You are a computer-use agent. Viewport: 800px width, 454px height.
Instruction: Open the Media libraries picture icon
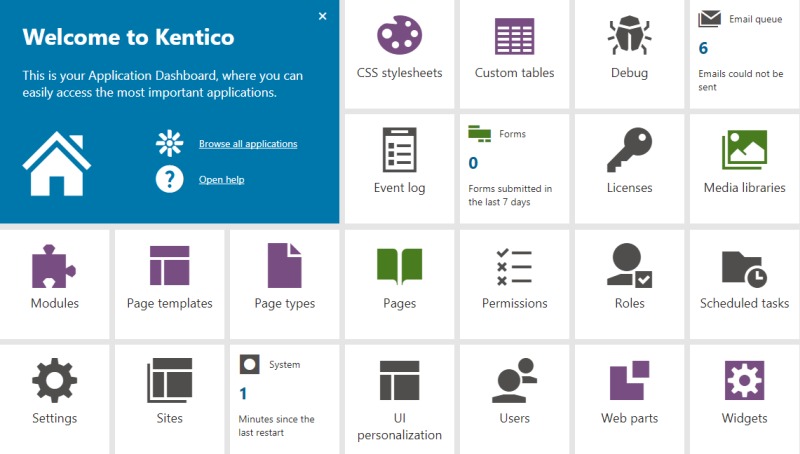click(744, 150)
